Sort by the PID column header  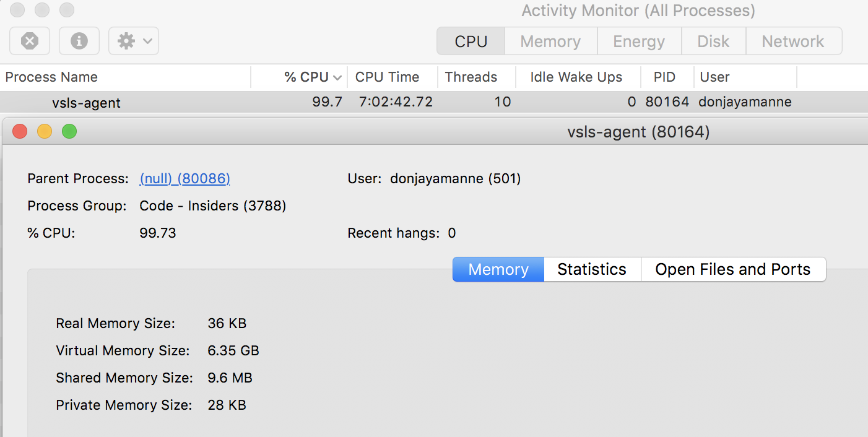[x=666, y=77]
